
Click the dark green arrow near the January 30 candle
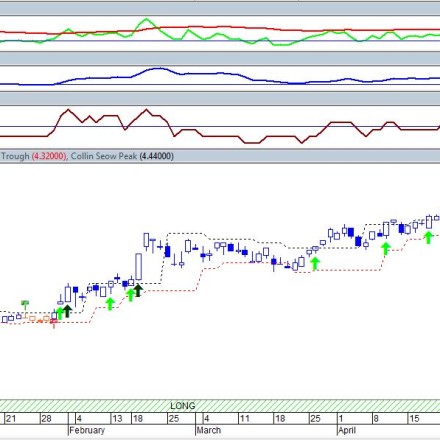coord(67,311)
